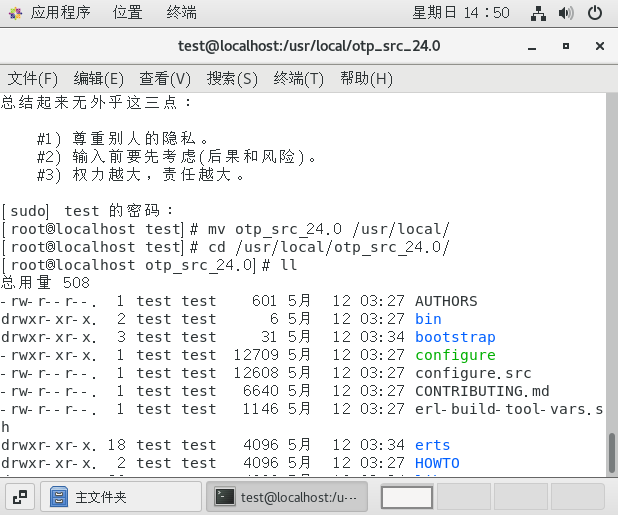Image resolution: width=618 pixels, height=515 pixels.
Task: Click the 星期日 14:50 clock
Action: (461, 13)
